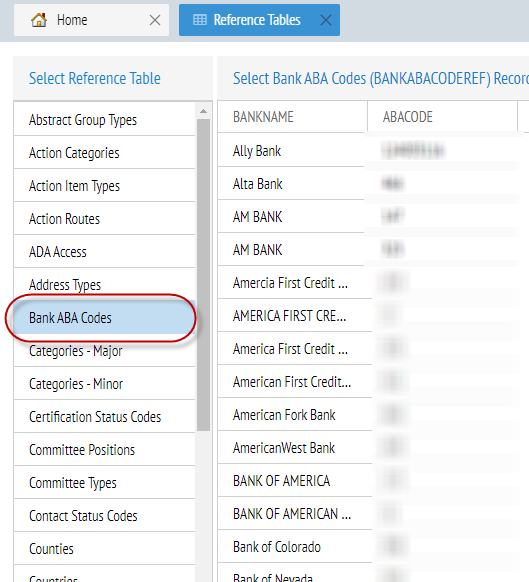Sort by BANKNAME column header

coord(293,117)
